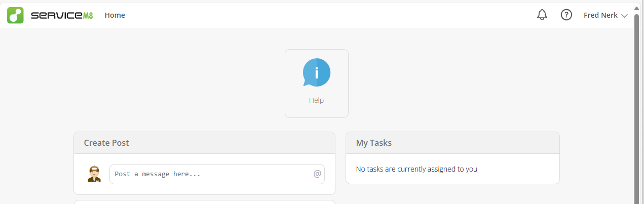The width and height of the screenshot is (644, 204).
Task: Click the green ServiceM8 logo icon
Action: pos(15,15)
